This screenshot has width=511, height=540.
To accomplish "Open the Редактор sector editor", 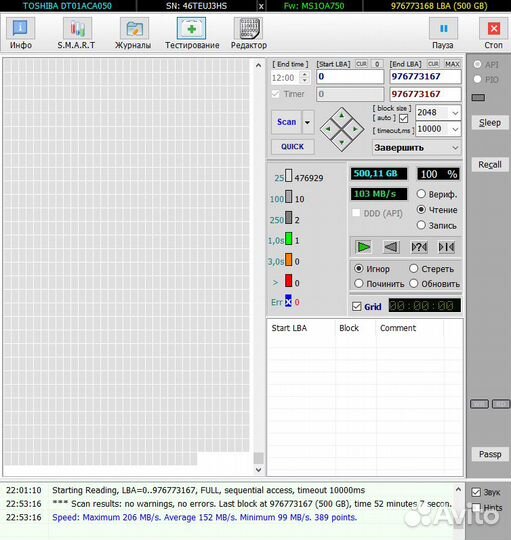I will tap(249, 34).
